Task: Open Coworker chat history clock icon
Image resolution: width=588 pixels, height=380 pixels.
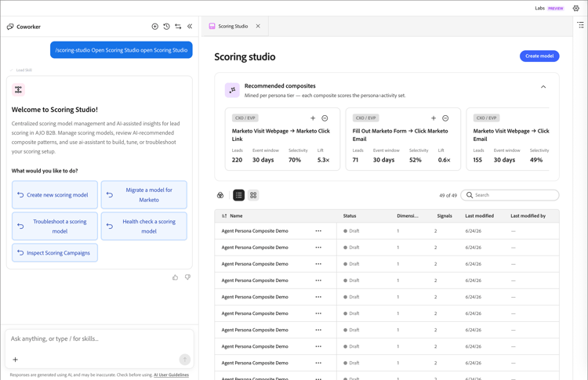Action: 166,26
